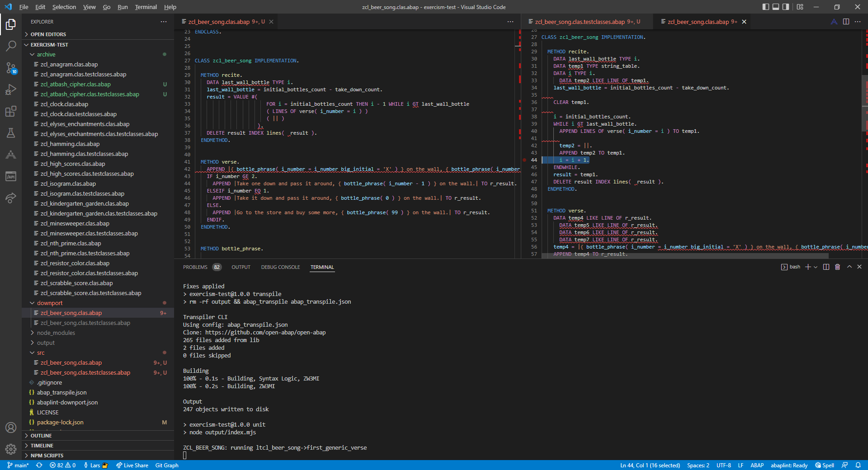
Task: Open the Extensions view
Action: (11, 111)
